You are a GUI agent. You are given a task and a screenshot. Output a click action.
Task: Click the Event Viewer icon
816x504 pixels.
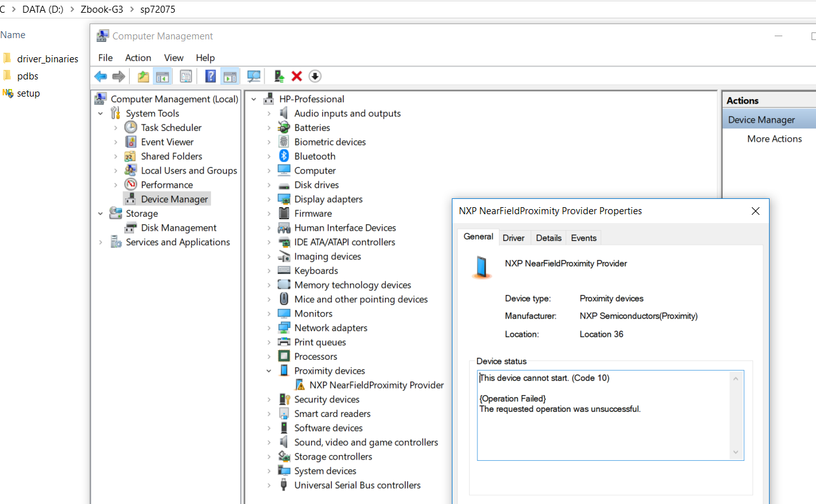click(131, 142)
